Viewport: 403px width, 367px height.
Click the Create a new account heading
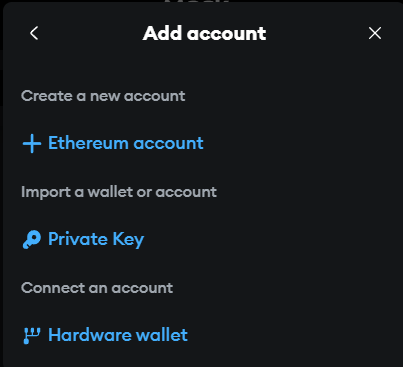[103, 96]
